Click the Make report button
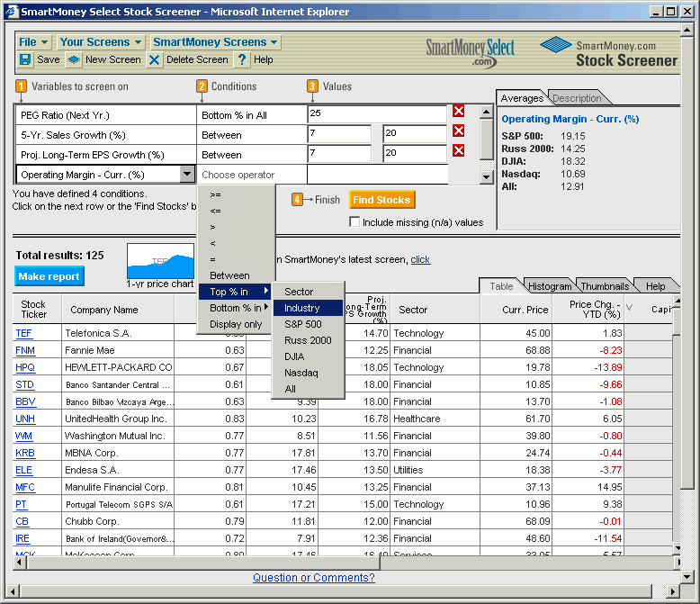This screenshot has height=604, width=700. point(49,276)
